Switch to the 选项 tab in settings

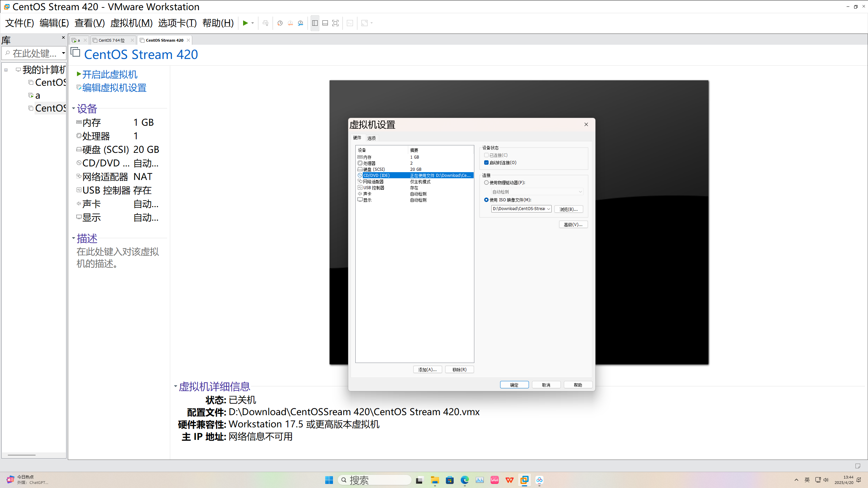[x=371, y=138]
